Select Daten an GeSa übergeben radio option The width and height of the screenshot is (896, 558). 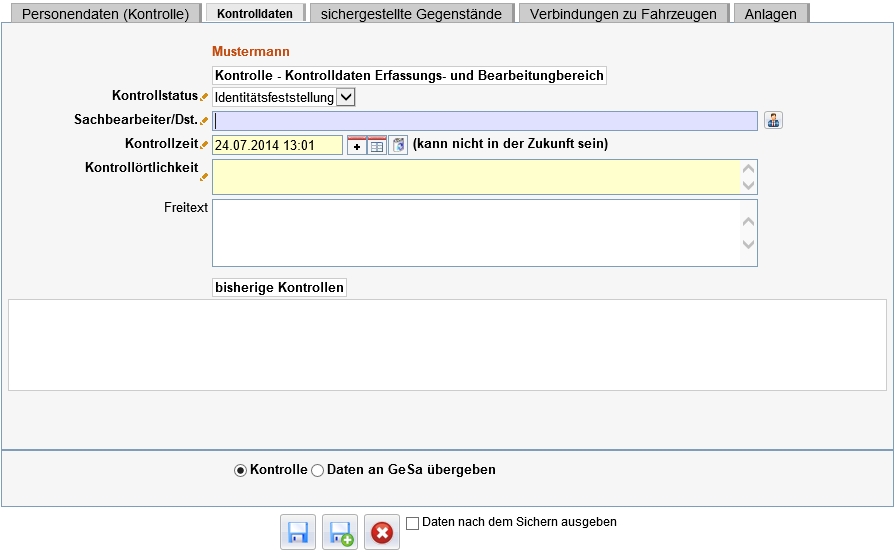pyautogui.click(x=317, y=471)
